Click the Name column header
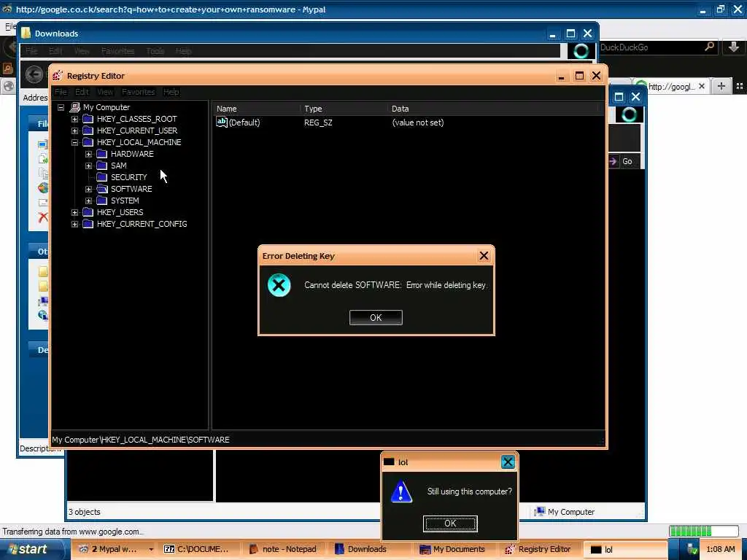Screen dimensions: 747x560 pos(256,109)
